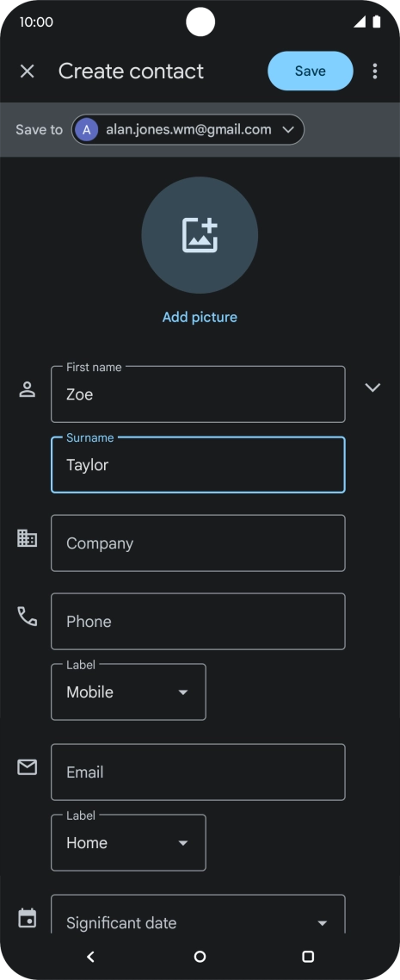Close the Create contact screen
This screenshot has height=980, width=400.
(27, 71)
